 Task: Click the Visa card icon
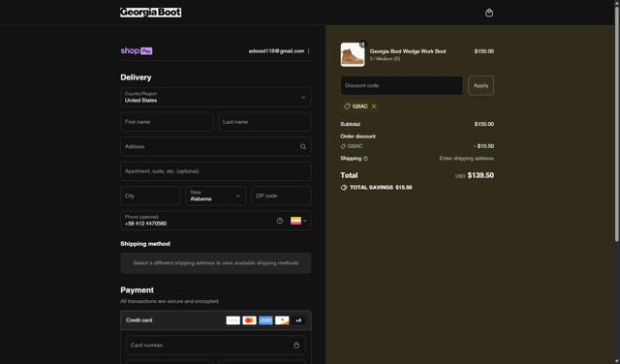point(232,320)
